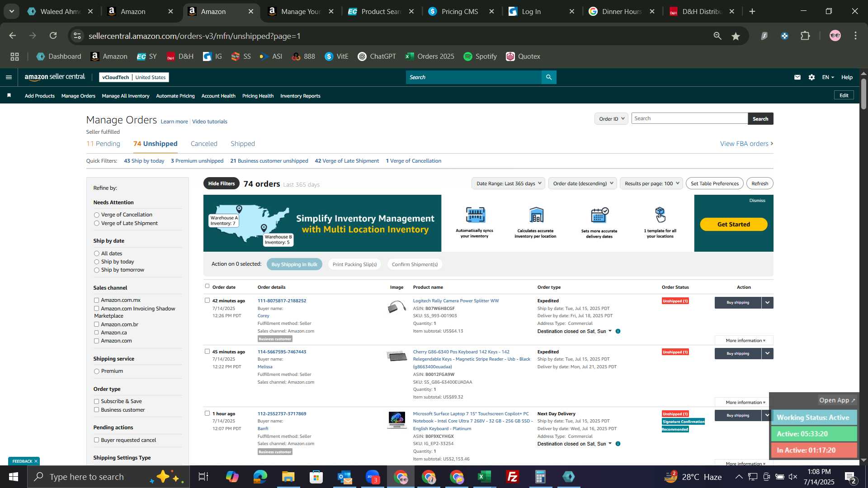Open Order date descending sort dropdown
The height and width of the screenshot is (488, 868).
click(583, 183)
